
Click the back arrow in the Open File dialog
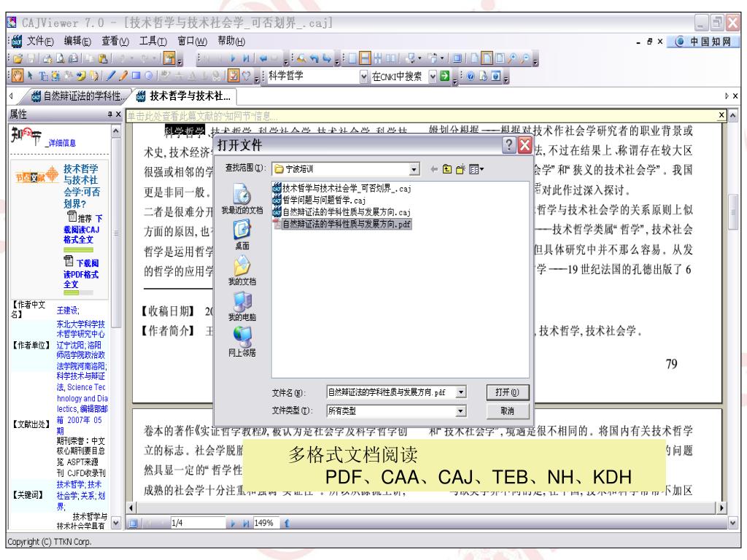pos(433,169)
